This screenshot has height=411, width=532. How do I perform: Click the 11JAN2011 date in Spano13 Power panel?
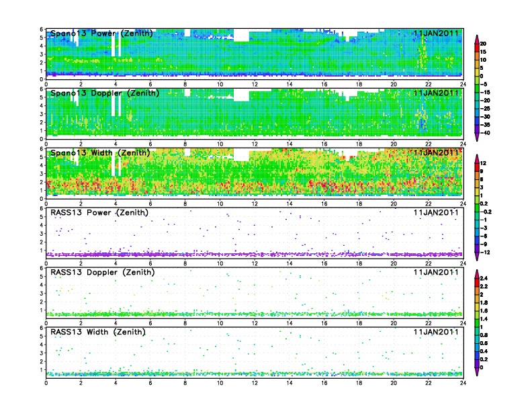tap(436, 33)
